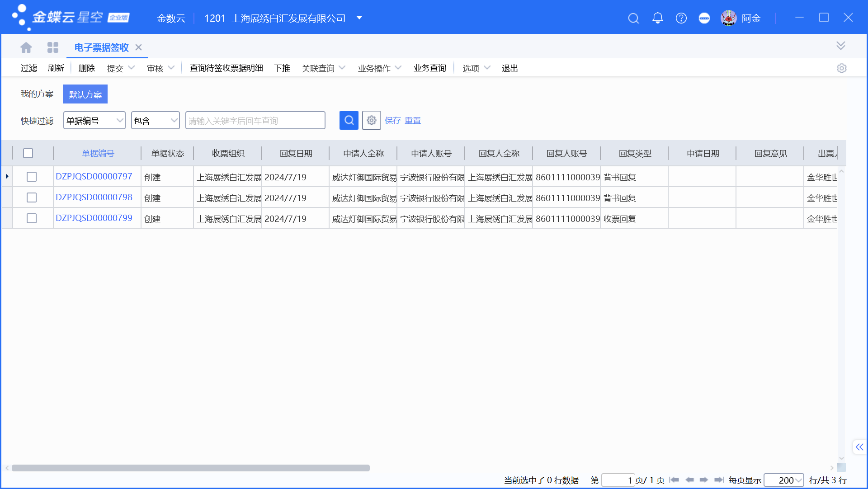Screen dimensions: 868x489
Task: Check the row DZPJQSD00000799 checkbox
Action: click(x=32, y=218)
